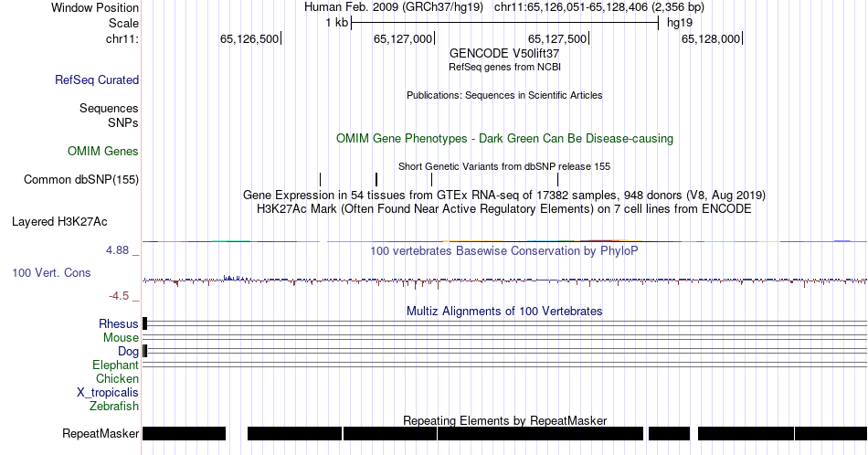Click the Layered H3K27Ac track label
This screenshot has width=868, height=455.
[x=59, y=222]
